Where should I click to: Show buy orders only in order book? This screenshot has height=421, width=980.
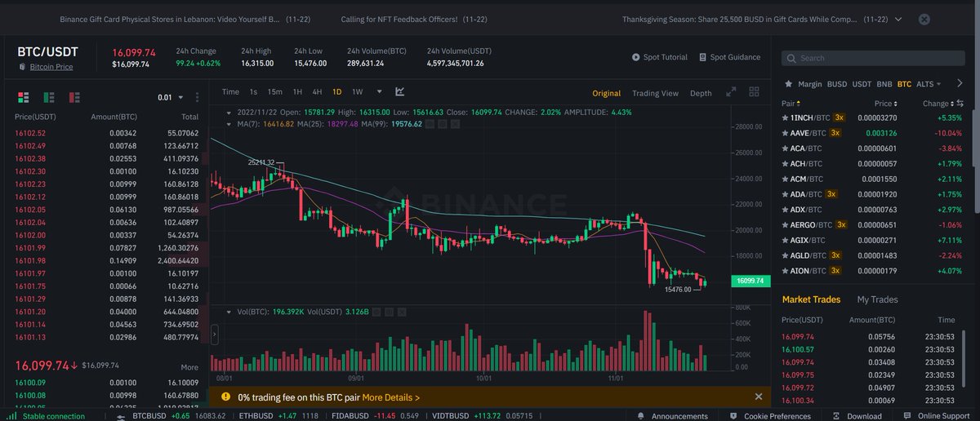coord(48,97)
